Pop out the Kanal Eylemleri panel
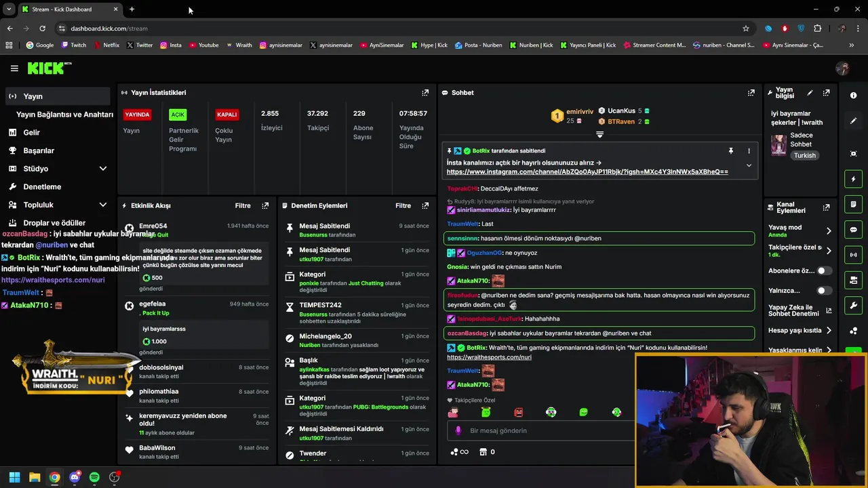 (x=826, y=207)
